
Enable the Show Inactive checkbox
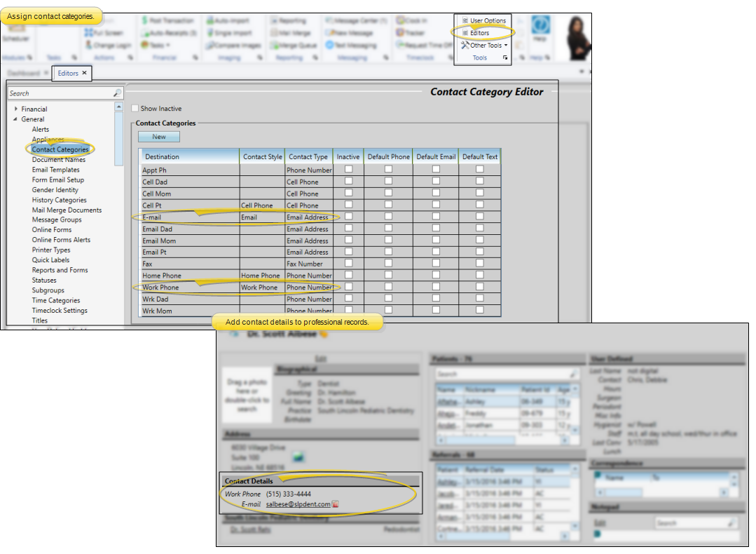(135, 109)
